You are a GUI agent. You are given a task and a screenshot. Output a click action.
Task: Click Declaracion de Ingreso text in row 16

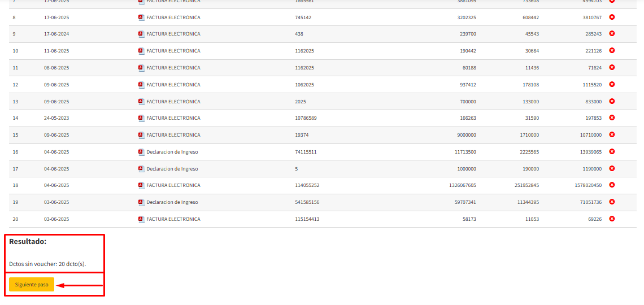172,152
